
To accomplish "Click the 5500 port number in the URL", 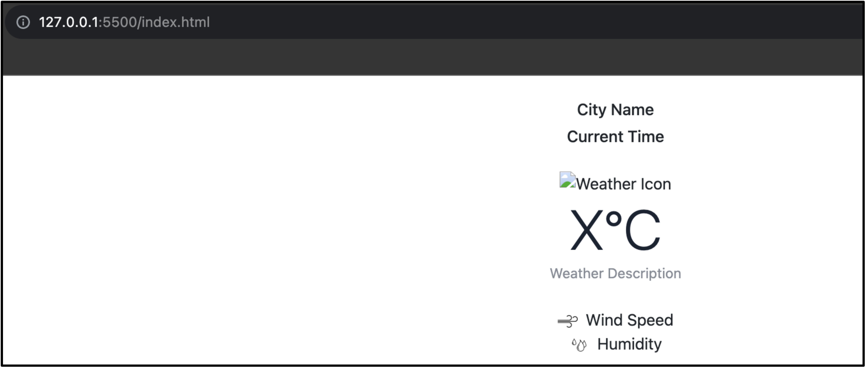I will (x=120, y=22).
